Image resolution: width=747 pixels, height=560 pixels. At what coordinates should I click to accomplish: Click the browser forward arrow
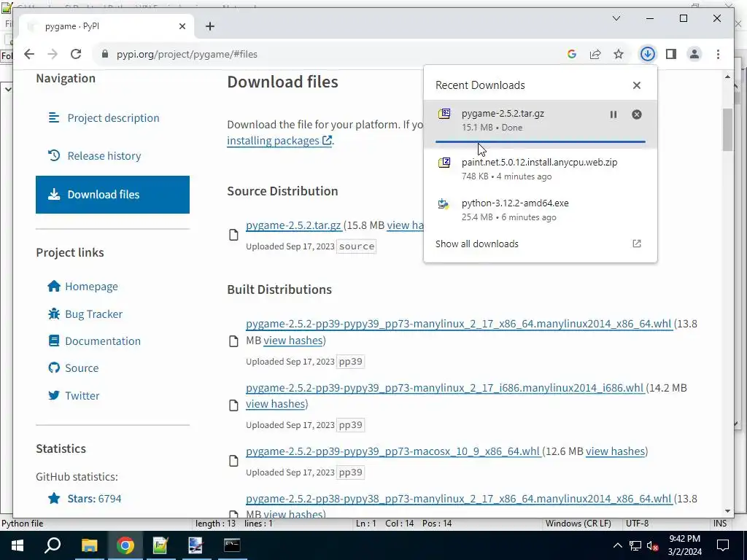click(x=53, y=54)
